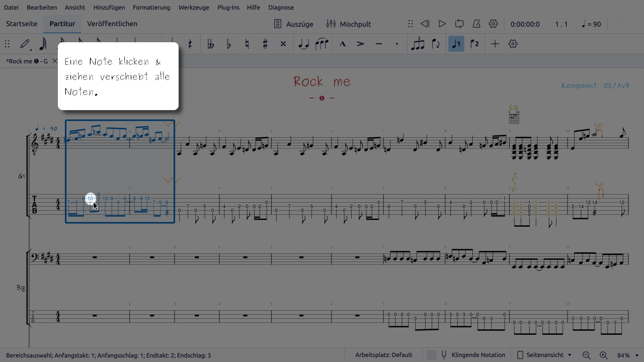Image resolution: width=644 pixels, height=362 pixels.
Task: Open the Mischpult mixer
Action: pos(348,24)
